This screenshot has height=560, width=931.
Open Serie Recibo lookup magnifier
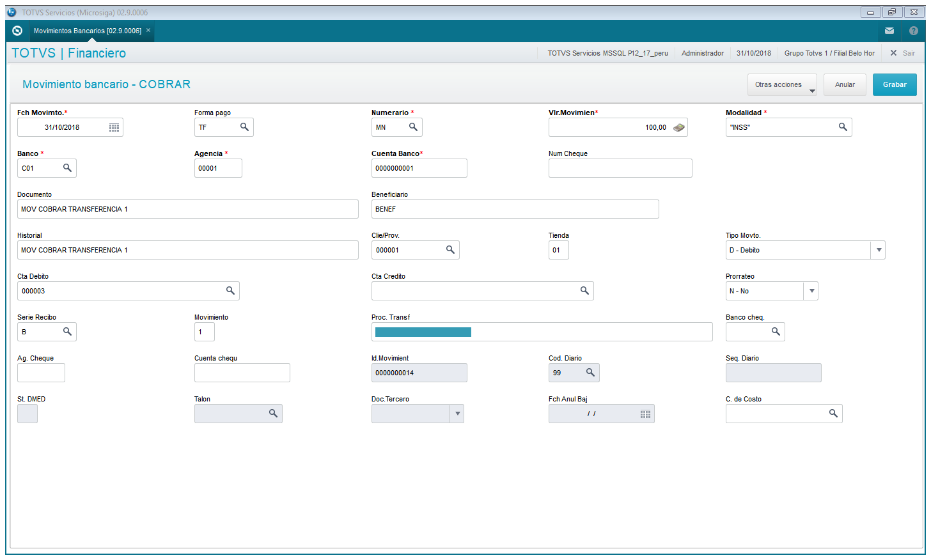pos(67,332)
